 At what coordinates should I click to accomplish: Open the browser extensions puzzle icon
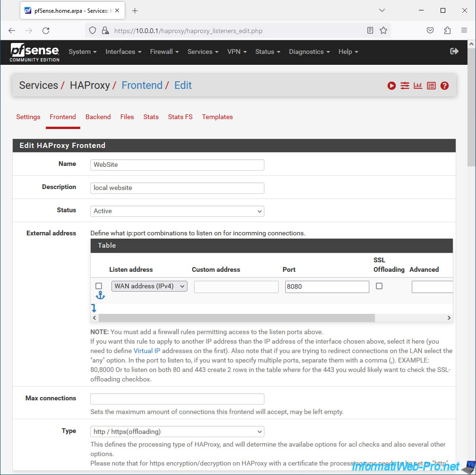pos(447,30)
